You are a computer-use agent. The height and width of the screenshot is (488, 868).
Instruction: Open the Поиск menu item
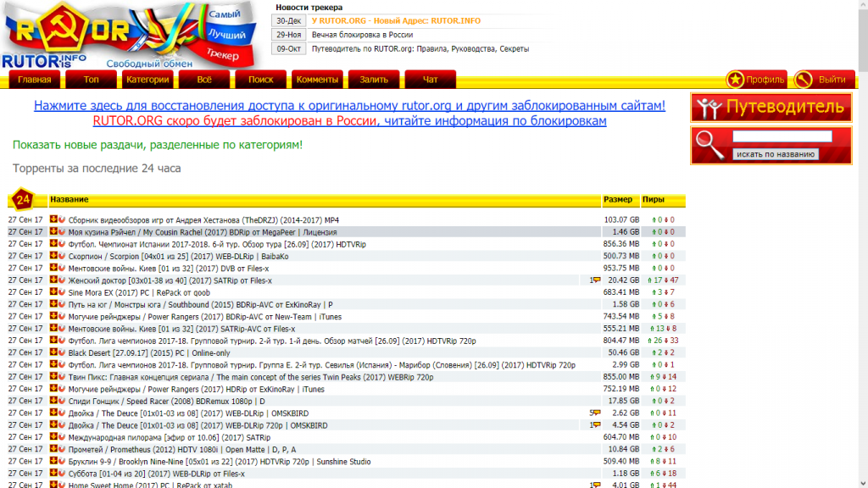260,79
